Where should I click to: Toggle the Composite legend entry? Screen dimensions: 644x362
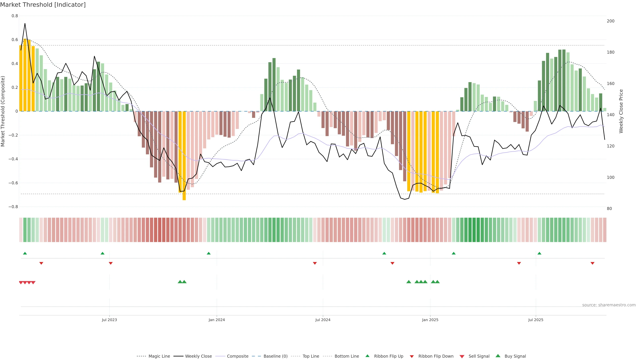237,356
